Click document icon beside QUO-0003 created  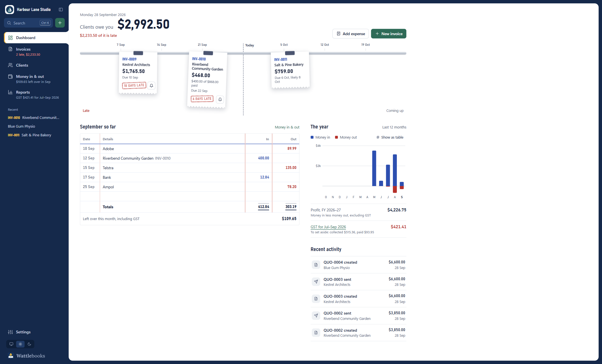point(316,299)
